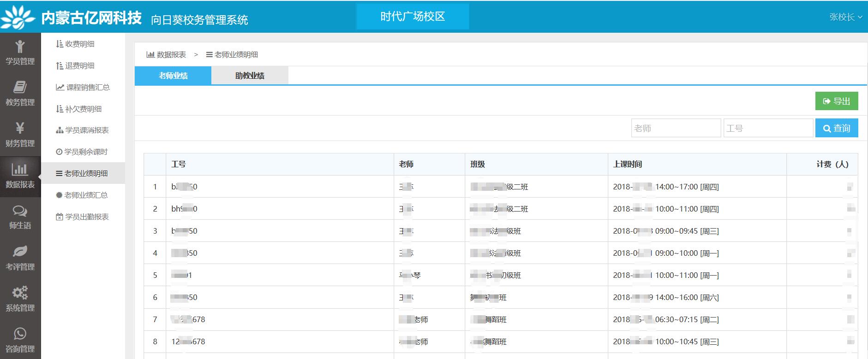Click the sunflower logo in header
The width and height of the screenshot is (868, 359).
(18, 18)
